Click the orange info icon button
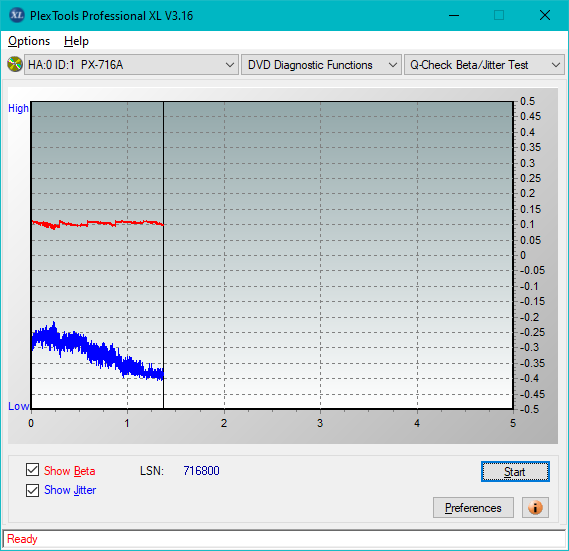 pyautogui.click(x=535, y=507)
